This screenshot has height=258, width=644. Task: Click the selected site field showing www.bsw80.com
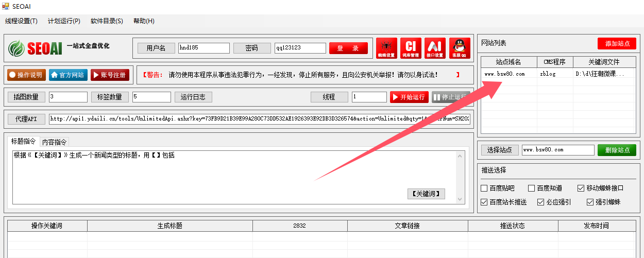click(x=558, y=150)
